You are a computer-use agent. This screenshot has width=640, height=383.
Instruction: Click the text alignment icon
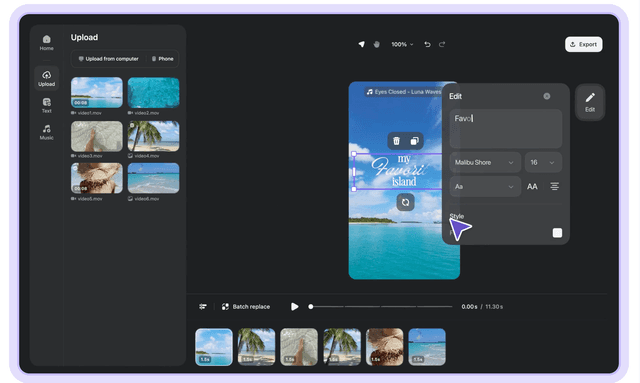[554, 187]
